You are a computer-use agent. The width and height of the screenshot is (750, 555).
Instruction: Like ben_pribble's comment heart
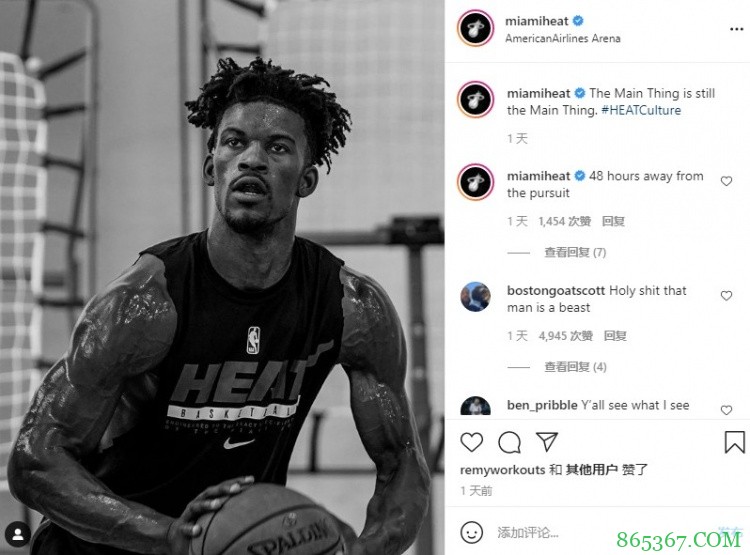[726, 410]
